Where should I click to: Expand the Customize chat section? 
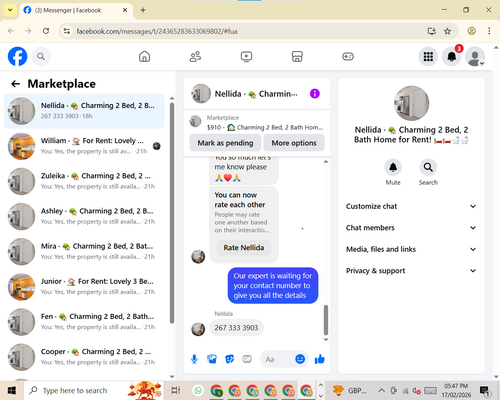click(411, 206)
